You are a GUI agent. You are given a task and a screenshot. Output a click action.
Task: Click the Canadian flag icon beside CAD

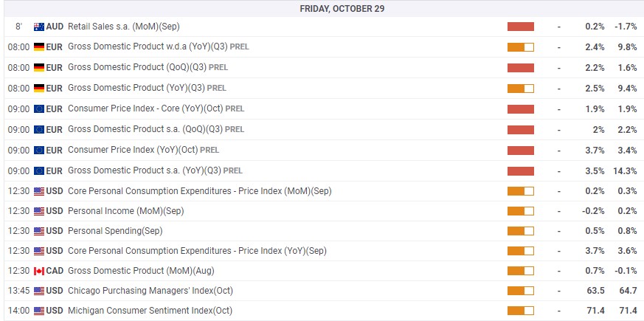39,271
